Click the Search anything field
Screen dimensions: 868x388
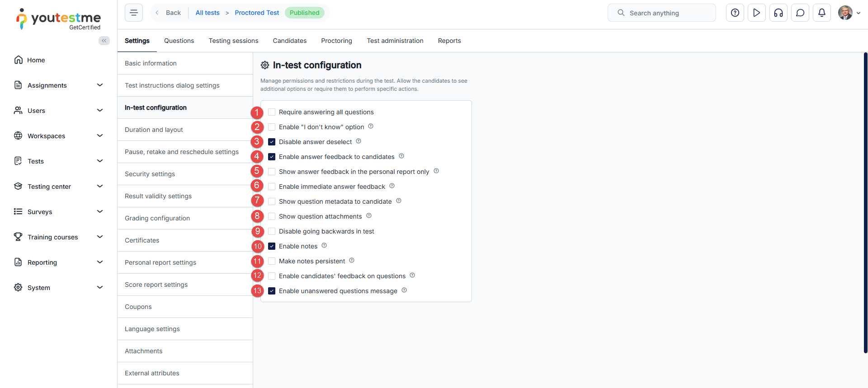tap(662, 13)
